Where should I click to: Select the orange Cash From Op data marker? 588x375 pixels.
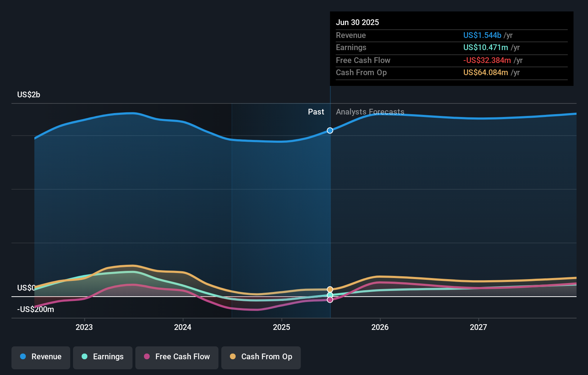pos(330,289)
